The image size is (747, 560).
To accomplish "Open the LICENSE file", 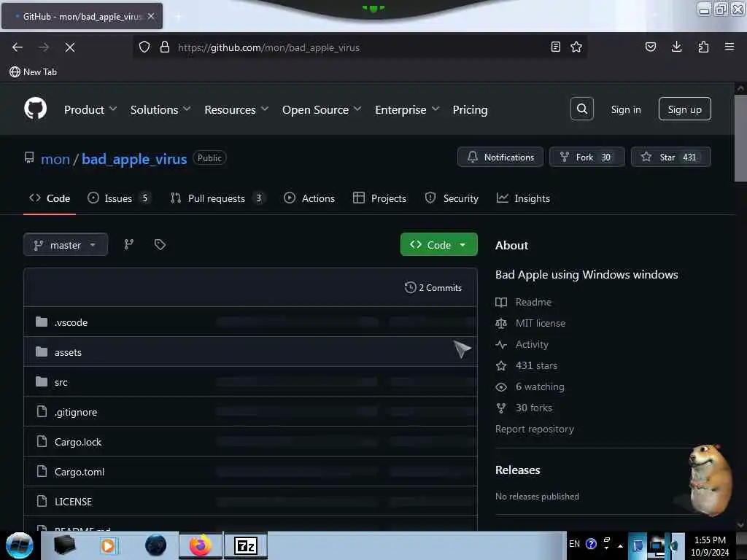I will 74,502.
